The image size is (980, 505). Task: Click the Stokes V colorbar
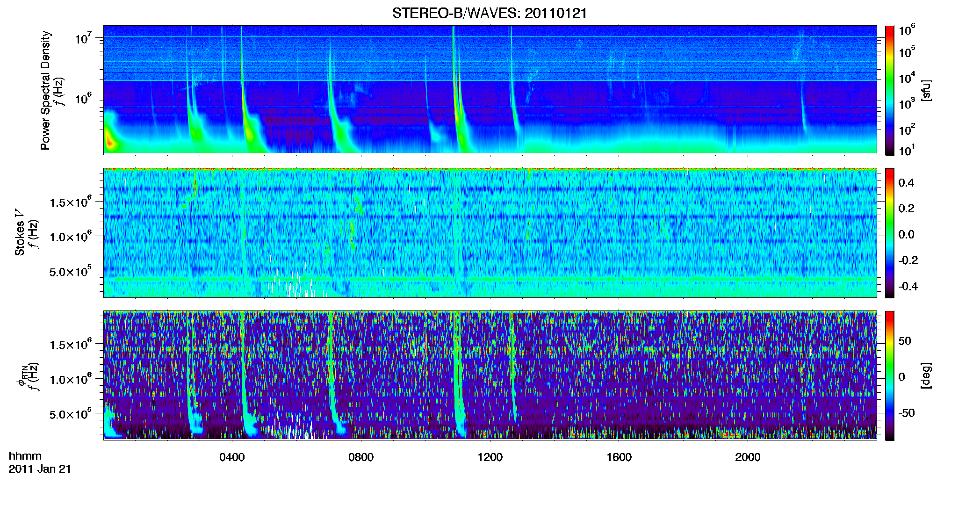click(x=890, y=233)
